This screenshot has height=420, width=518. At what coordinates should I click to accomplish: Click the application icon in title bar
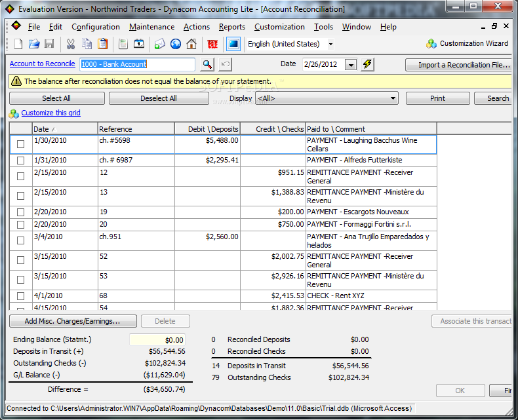pos(10,9)
